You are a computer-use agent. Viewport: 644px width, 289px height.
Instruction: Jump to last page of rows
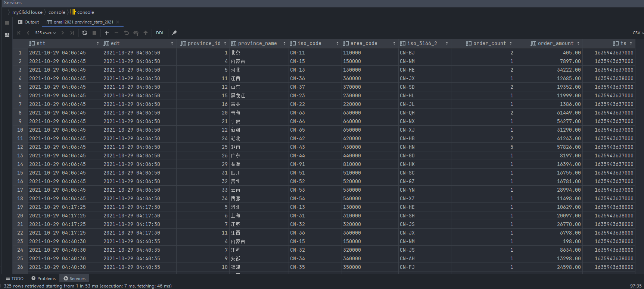coord(72,33)
